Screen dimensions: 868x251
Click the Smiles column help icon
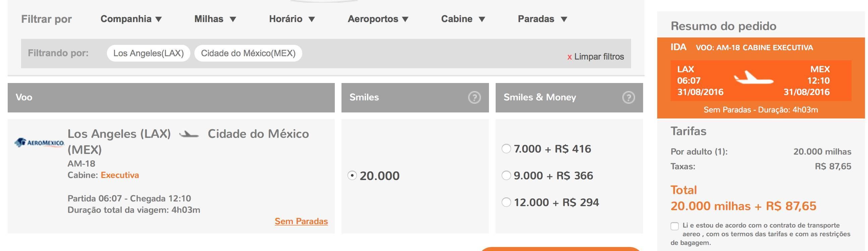pyautogui.click(x=474, y=98)
